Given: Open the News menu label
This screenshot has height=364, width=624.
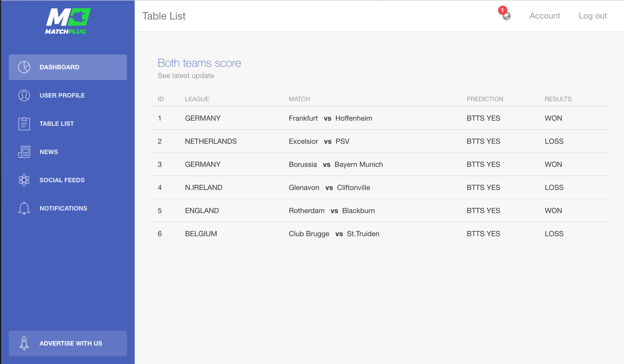Looking at the screenshot, I should 49,152.
